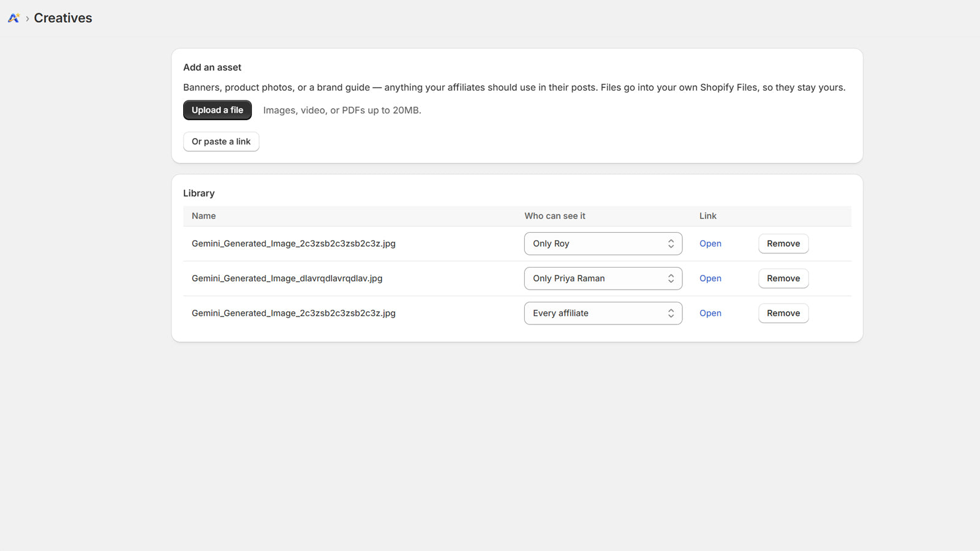Click the breadcrumb chevron before Creatives
Viewport: 980px width, 551px height.
(x=28, y=18)
